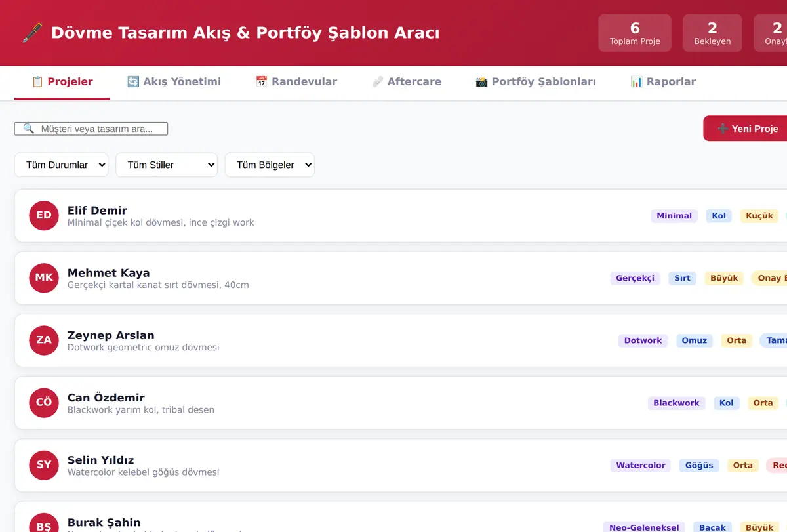Viewport: 787px width, 532px height.
Task: Click the Göğüs tag on Selin Yıldız
Action: click(699, 465)
